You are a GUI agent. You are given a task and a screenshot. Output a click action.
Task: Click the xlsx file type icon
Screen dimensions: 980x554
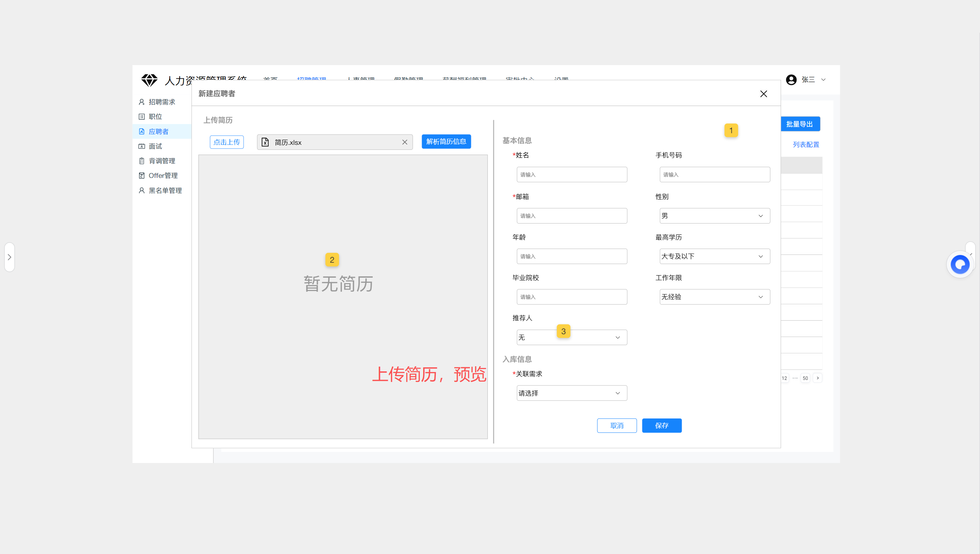[265, 142]
